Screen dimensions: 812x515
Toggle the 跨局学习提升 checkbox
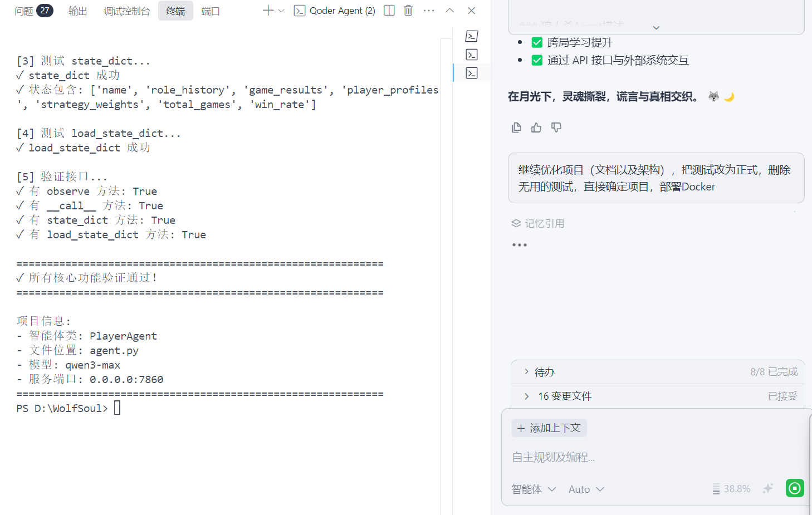click(537, 42)
